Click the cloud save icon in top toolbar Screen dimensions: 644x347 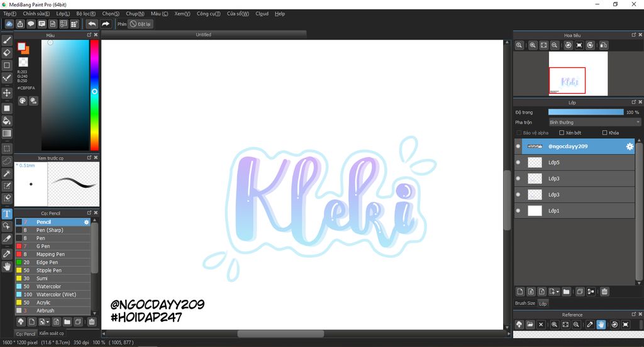(9, 24)
